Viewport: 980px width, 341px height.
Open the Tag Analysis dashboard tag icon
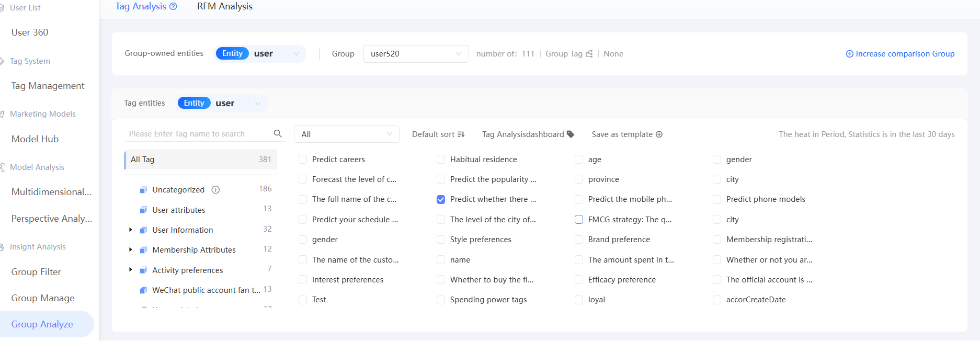pos(571,134)
